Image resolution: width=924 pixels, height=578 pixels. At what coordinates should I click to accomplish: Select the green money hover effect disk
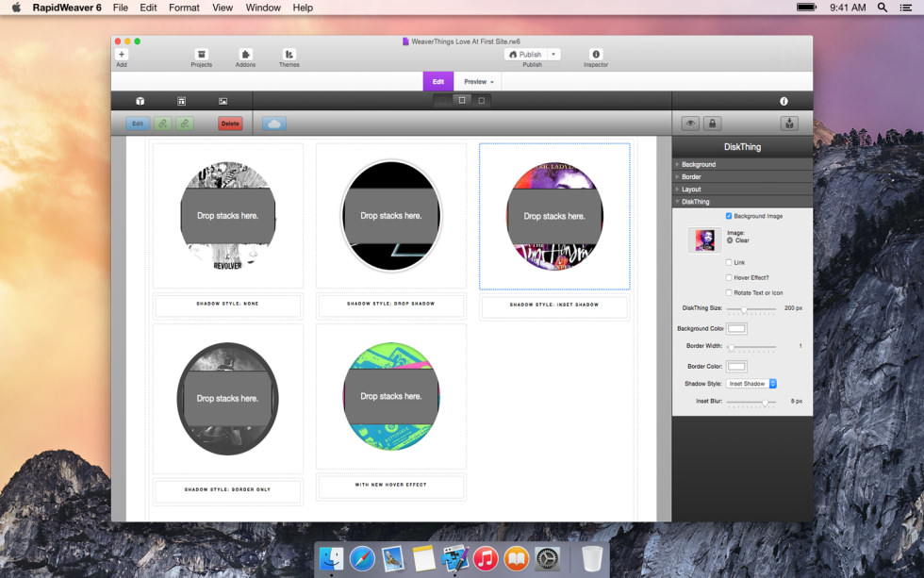(390, 397)
